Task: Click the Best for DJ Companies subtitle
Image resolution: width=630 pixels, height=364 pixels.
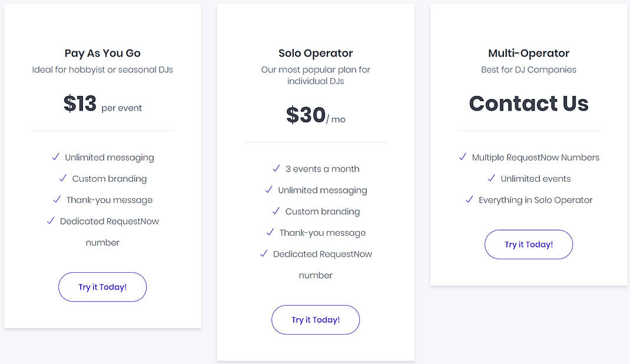Action: [x=528, y=69]
